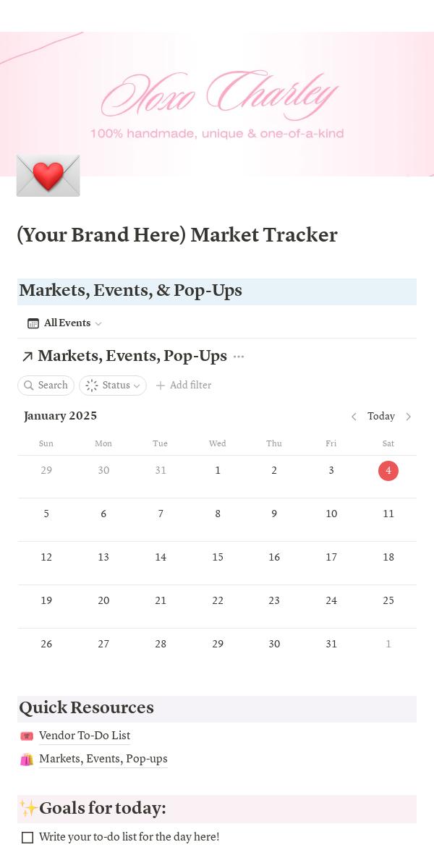Screen dimensions: 434x868
Task: Expand the Status filter dropdown
Action: (136, 386)
